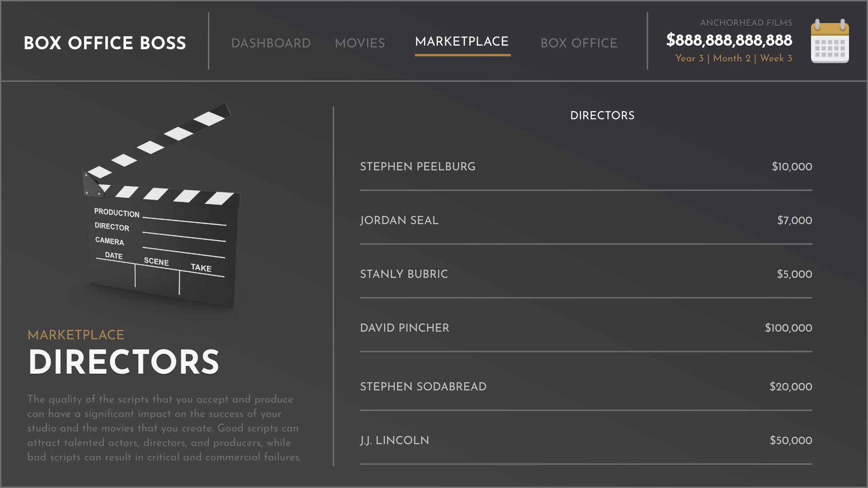
Task: Open the calendar icon
Action: [830, 42]
